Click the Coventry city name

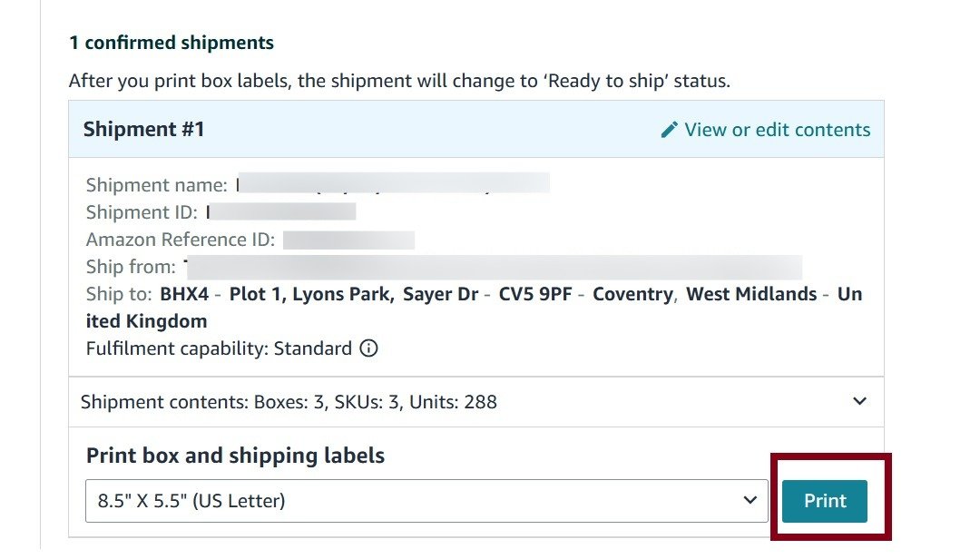632,294
